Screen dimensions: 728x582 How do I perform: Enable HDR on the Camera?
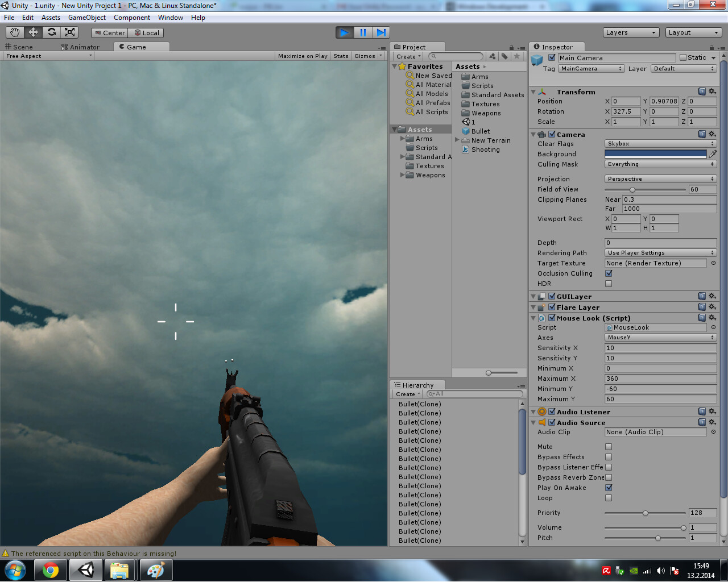click(609, 284)
